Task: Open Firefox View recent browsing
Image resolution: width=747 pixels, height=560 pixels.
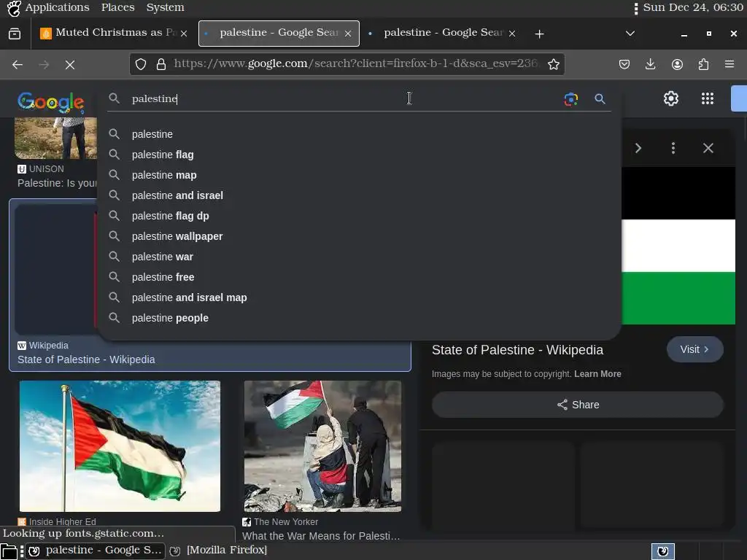Action: tap(15, 34)
